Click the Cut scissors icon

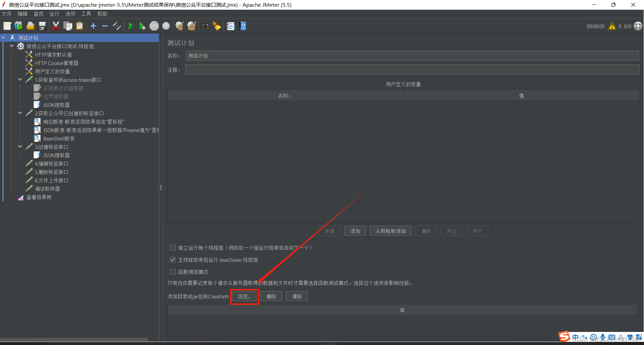[56, 26]
